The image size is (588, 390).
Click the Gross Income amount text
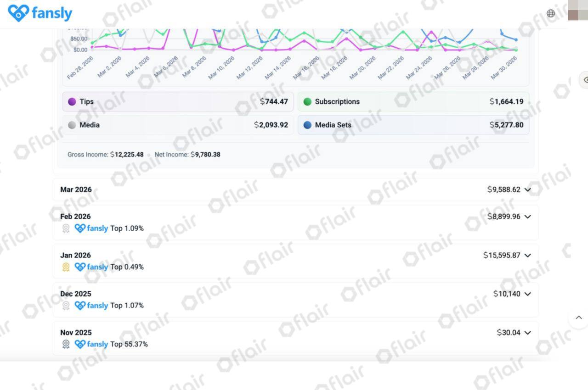127,155
